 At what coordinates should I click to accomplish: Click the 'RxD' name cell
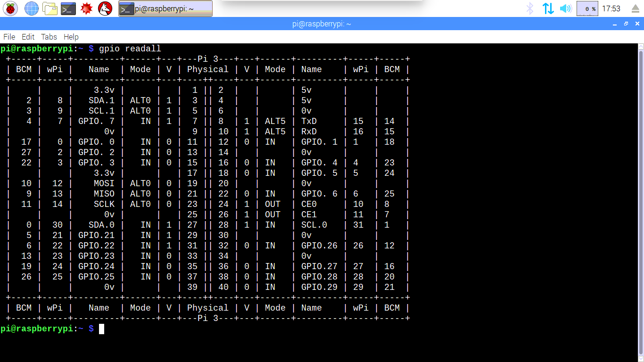309,132
